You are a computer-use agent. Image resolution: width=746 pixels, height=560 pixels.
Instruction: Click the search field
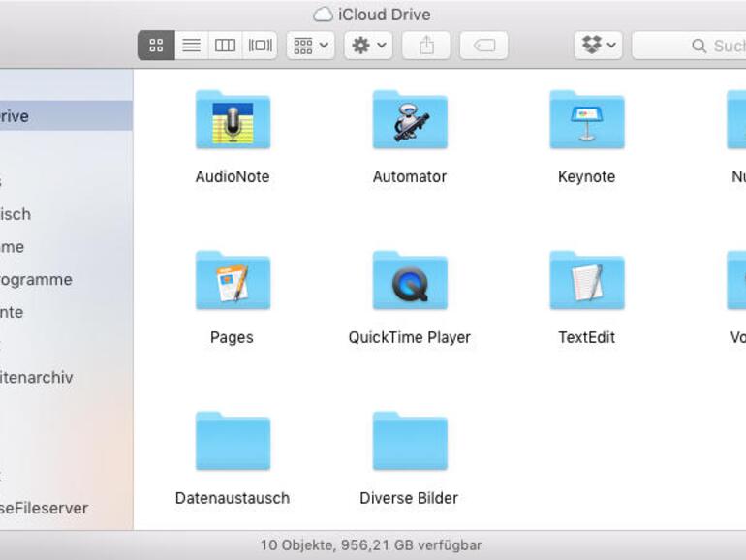click(x=698, y=46)
